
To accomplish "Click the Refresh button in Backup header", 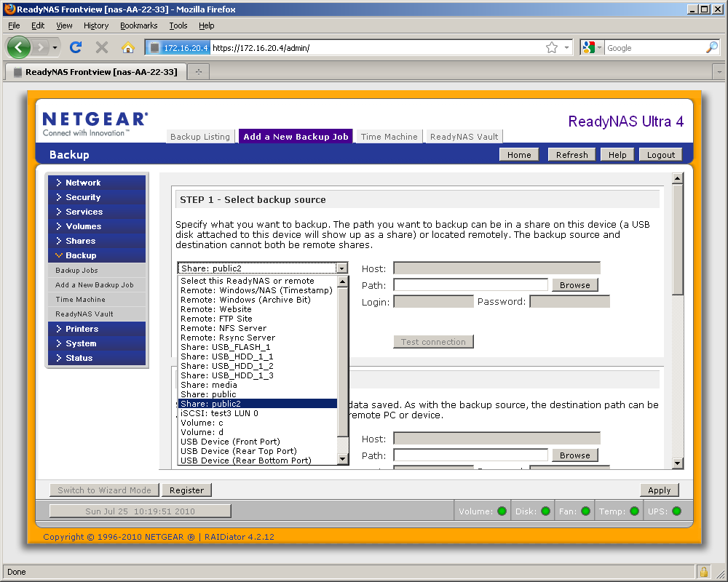I will pos(572,154).
